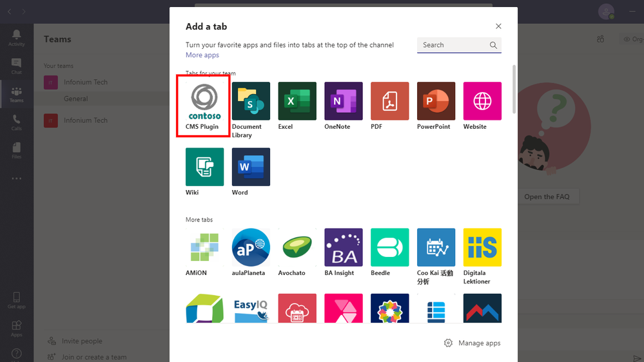Click the pink triangles app tile

click(x=344, y=309)
